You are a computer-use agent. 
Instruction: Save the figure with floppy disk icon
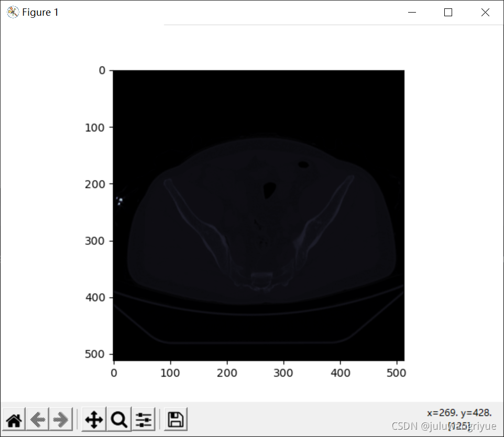point(176,419)
